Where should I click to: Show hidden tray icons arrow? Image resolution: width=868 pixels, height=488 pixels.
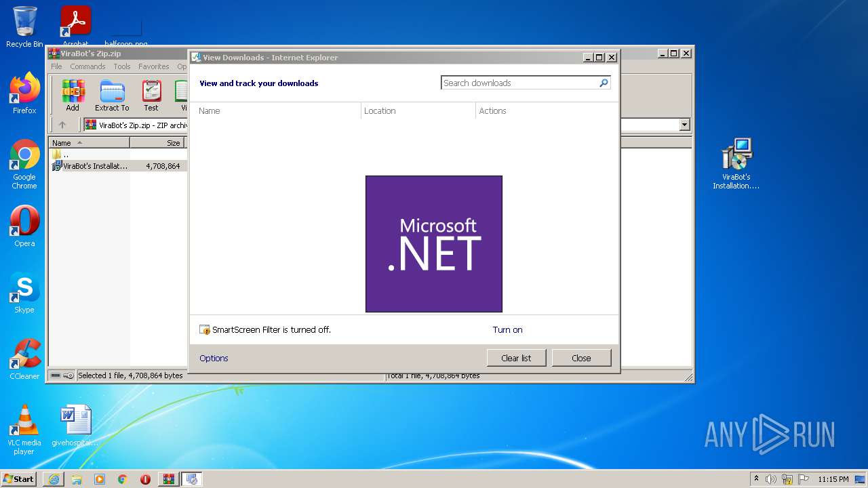tap(756, 479)
